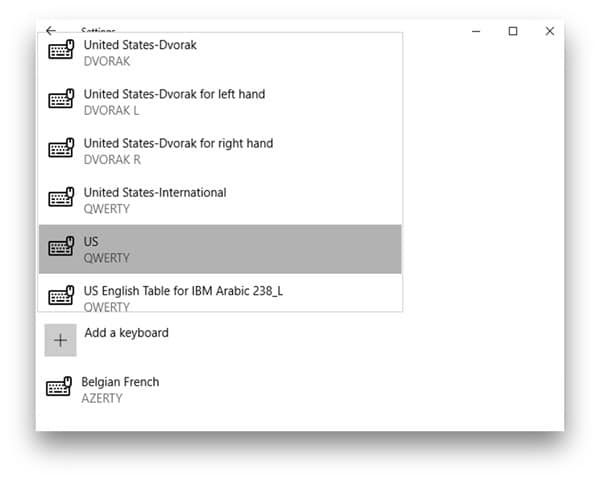Pick the highlighted US keyboard entry
600x481 pixels.
pos(220,249)
